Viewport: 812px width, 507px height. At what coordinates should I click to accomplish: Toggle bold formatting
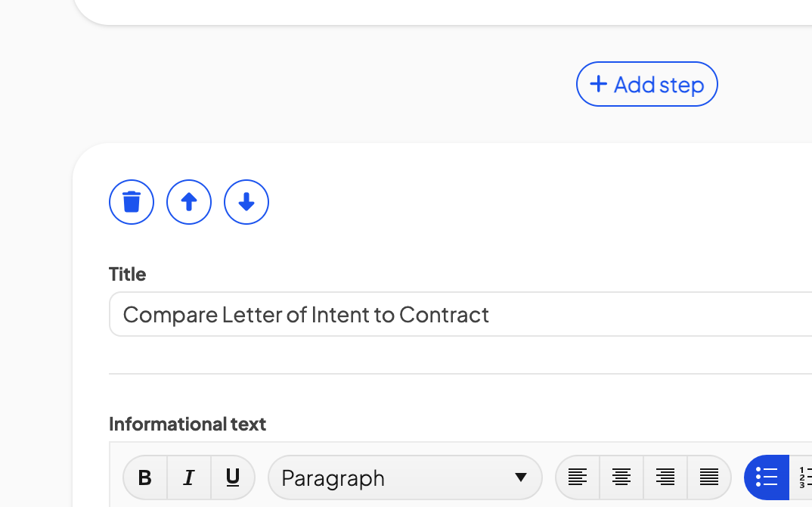[x=145, y=477]
